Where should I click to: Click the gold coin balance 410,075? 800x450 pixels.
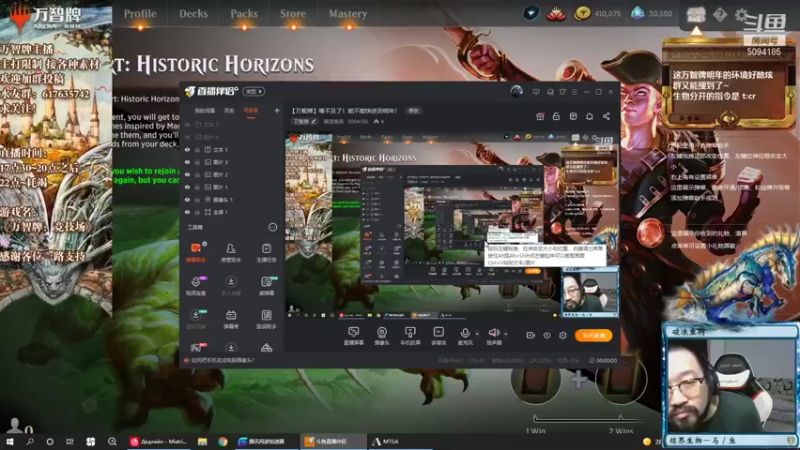597,14
